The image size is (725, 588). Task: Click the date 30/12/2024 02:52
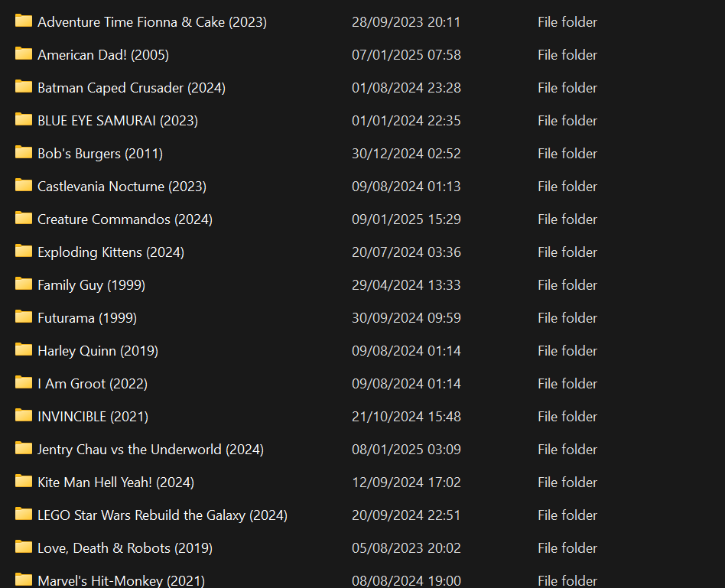pyautogui.click(x=406, y=154)
